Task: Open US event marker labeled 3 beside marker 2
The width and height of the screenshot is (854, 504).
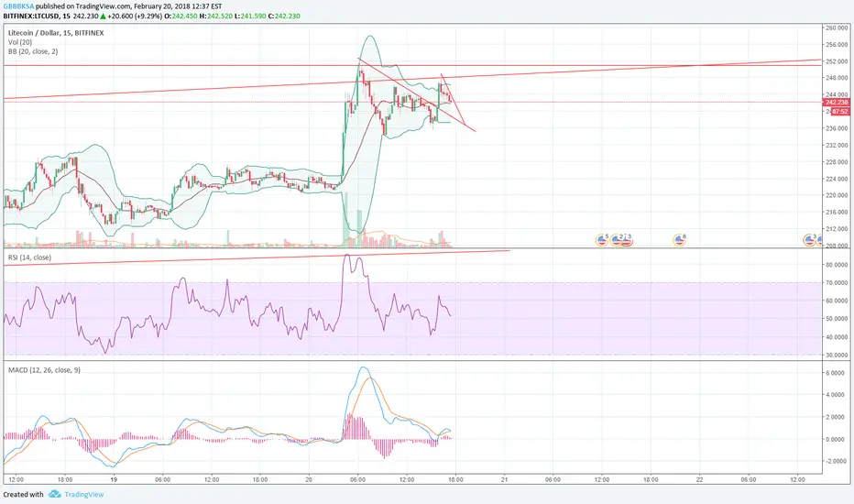Action: coord(627,239)
